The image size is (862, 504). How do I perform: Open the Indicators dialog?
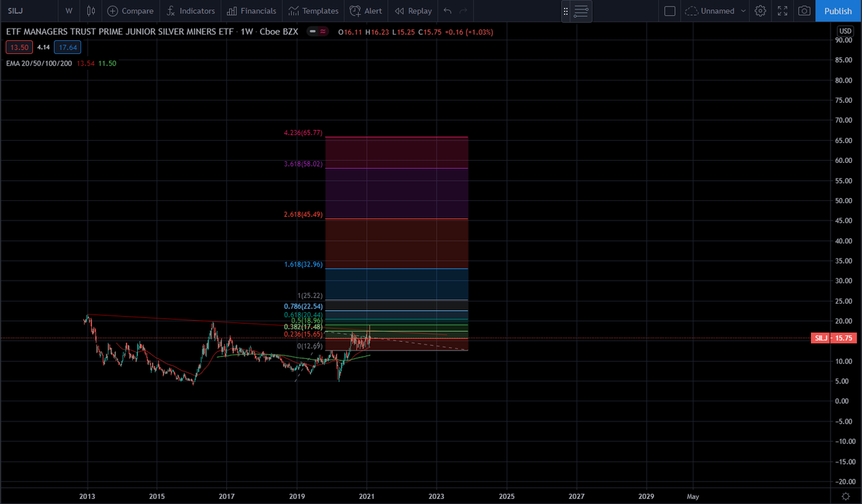[x=190, y=11]
